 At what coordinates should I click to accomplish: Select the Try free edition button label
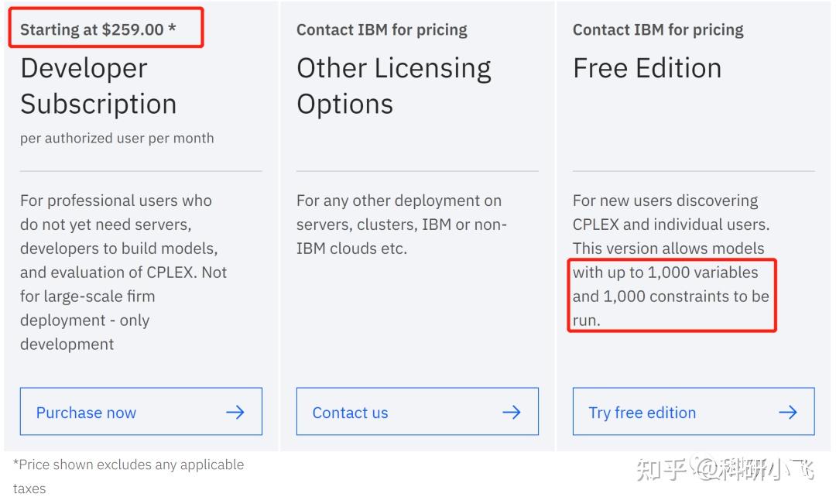pyautogui.click(x=642, y=413)
